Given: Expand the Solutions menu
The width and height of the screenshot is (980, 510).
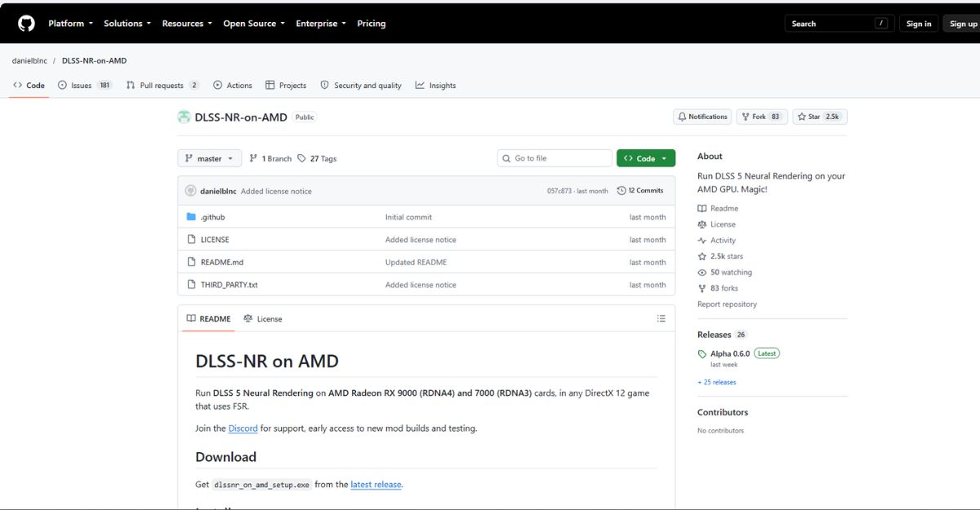Looking at the screenshot, I should coord(127,24).
